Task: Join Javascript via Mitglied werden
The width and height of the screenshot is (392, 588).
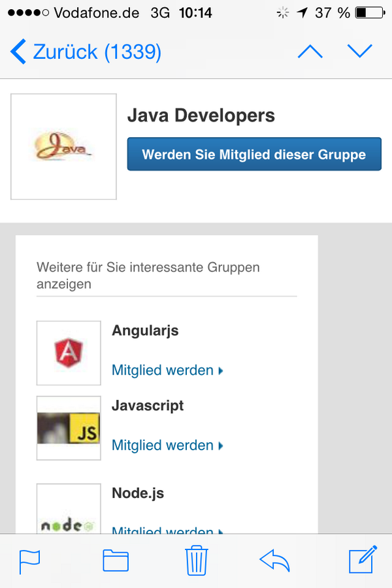Action: pos(167,446)
